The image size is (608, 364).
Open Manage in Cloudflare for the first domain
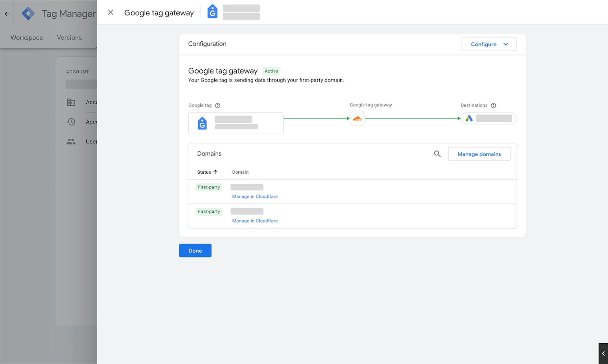coord(255,196)
